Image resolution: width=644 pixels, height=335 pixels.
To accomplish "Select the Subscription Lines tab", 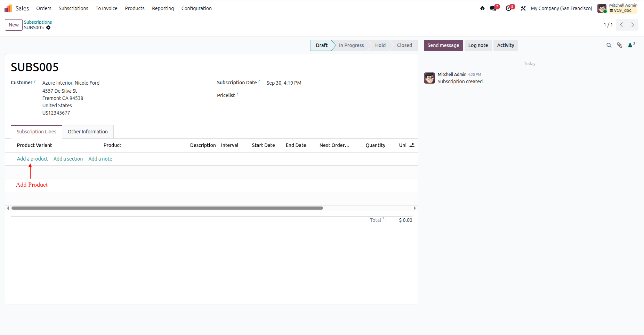I will point(37,132).
